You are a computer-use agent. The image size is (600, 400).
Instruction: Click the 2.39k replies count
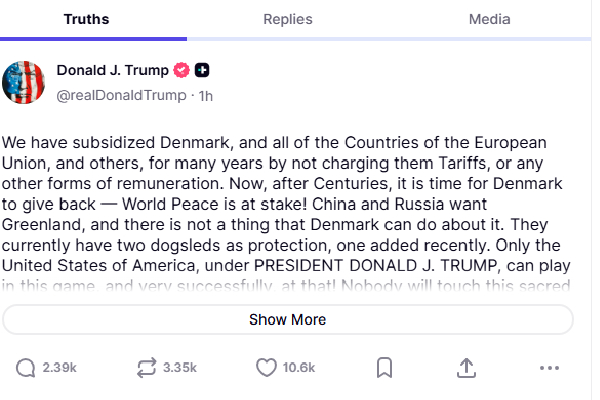click(x=58, y=368)
